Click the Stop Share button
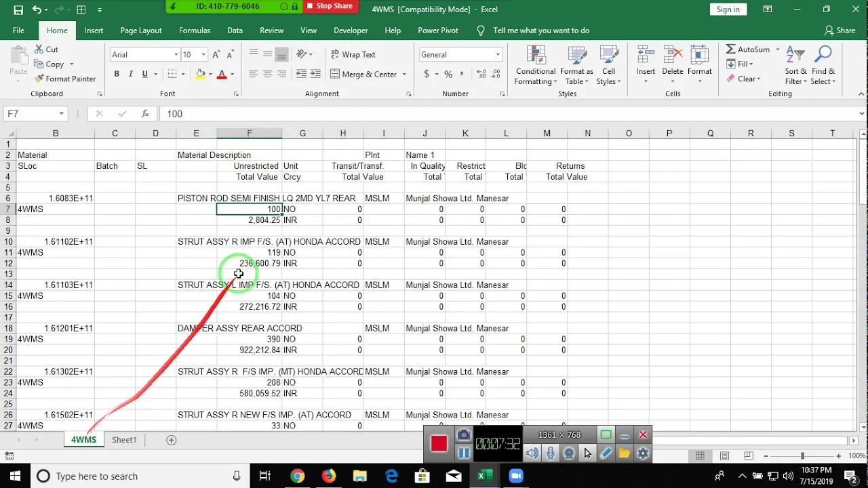868x488 pixels. tap(329, 6)
